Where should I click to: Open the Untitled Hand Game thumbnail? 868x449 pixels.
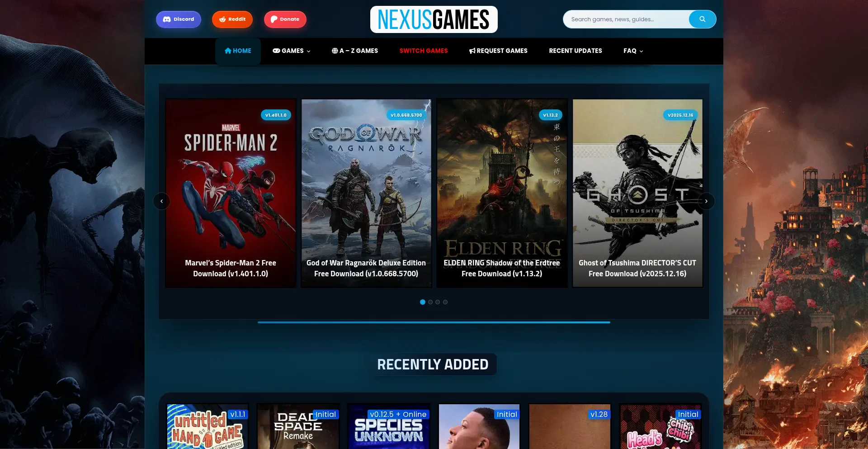pyautogui.click(x=208, y=426)
